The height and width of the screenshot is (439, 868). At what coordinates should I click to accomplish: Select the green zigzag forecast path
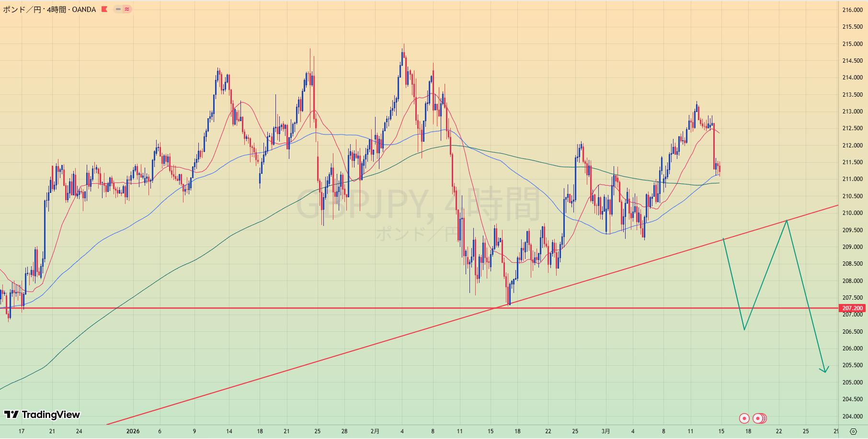point(766,274)
